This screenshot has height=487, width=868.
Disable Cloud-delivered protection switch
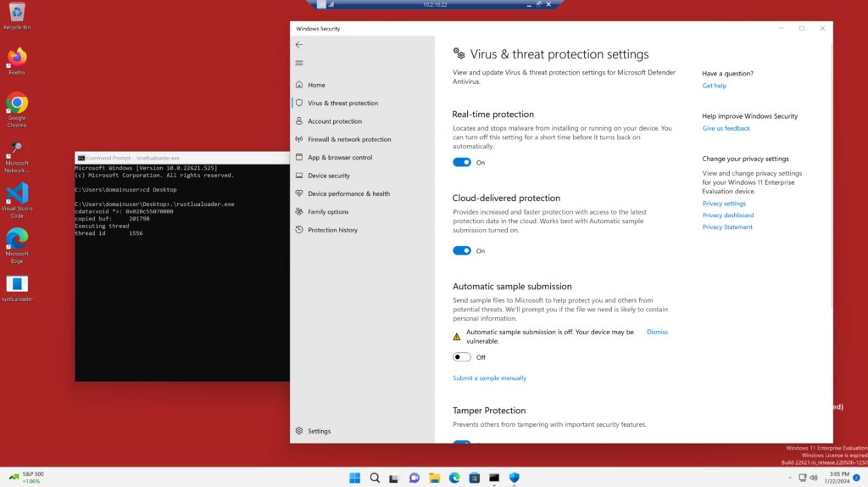click(462, 250)
